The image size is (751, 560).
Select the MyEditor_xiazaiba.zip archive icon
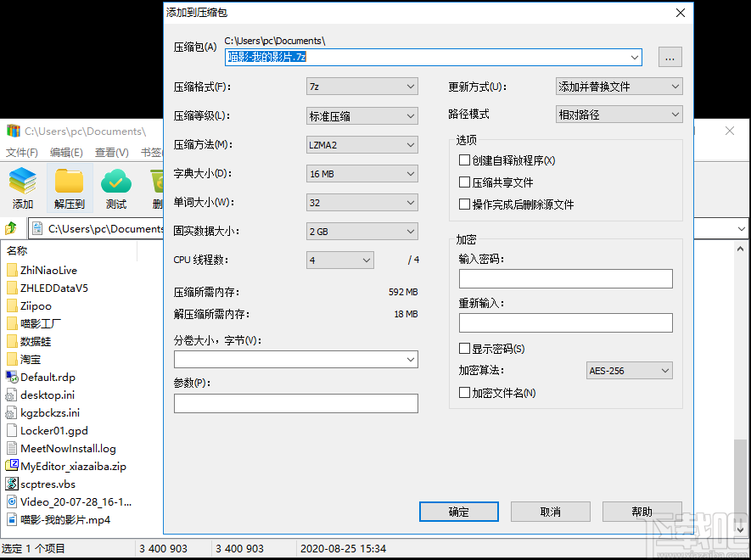pyautogui.click(x=12, y=466)
